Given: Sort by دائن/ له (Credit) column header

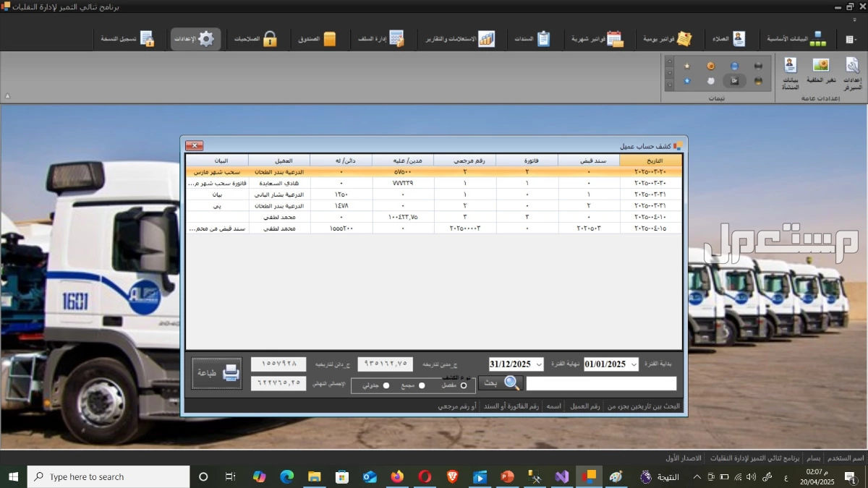Looking at the screenshot, I should 341,160.
